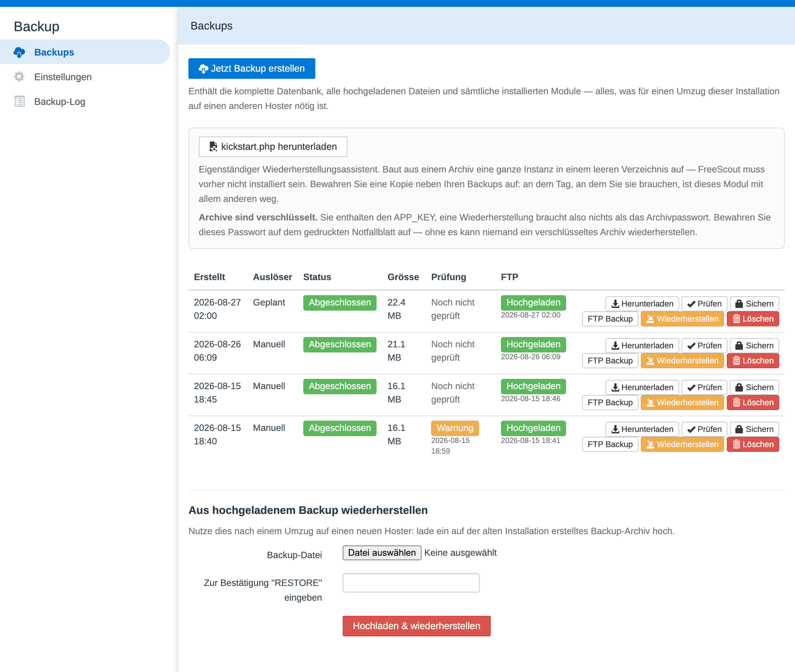The height and width of the screenshot is (672, 795).
Task: Download the 2026-08-15 18:45 backup
Action: pyautogui.click(x=642, y=387)
